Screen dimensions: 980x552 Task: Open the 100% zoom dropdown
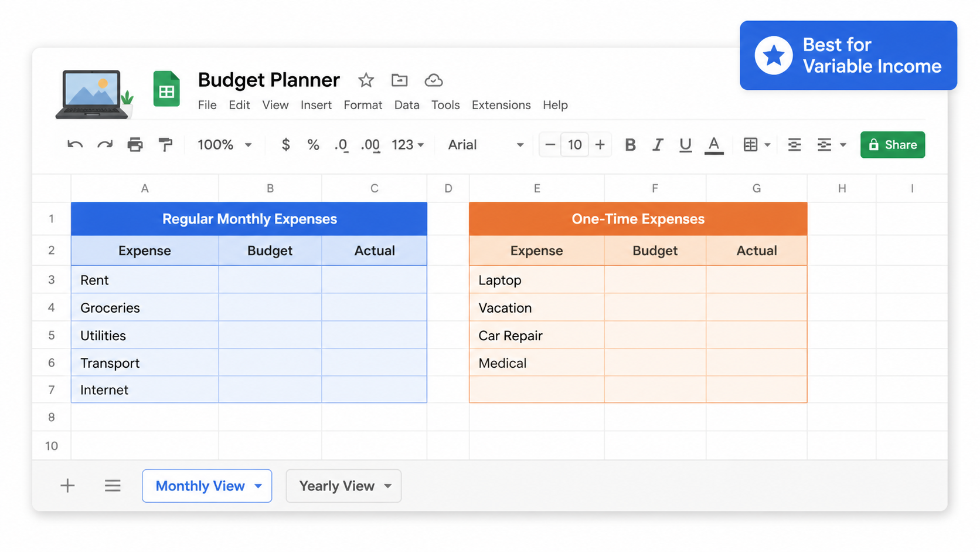224,144
